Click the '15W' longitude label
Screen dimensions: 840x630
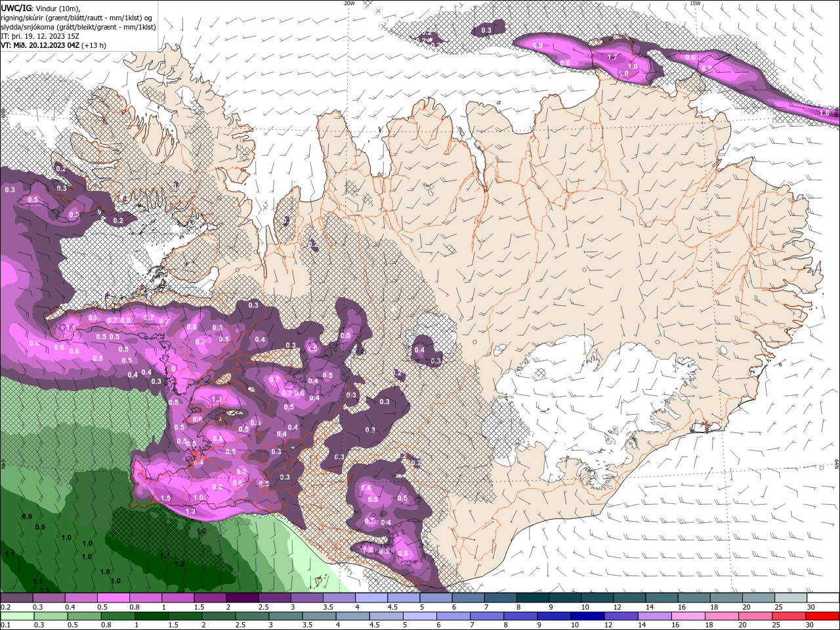click(x=695, y=3)
